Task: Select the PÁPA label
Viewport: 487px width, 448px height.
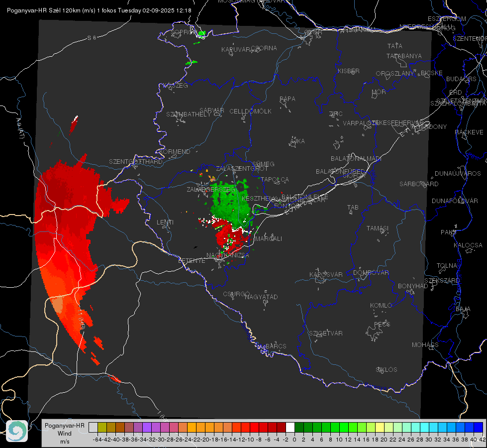Action: (288, 99)
